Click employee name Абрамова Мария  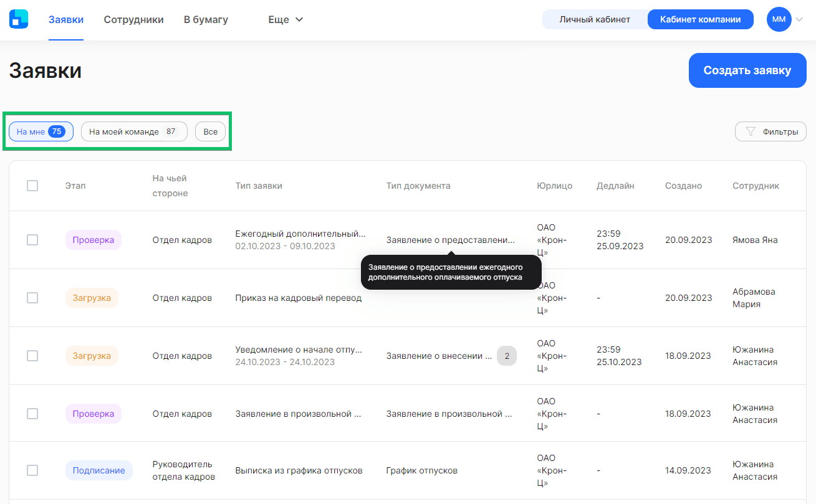[x=754, y=298]
